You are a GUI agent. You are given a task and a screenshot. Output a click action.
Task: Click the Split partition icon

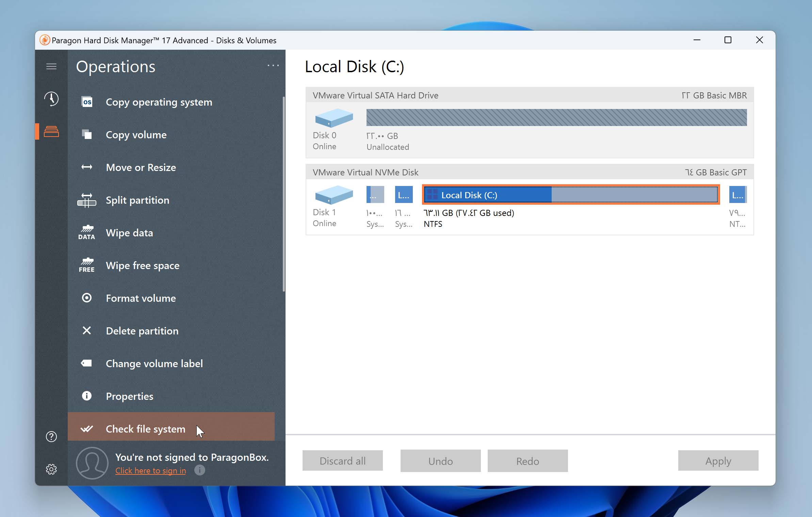point(87,200)
